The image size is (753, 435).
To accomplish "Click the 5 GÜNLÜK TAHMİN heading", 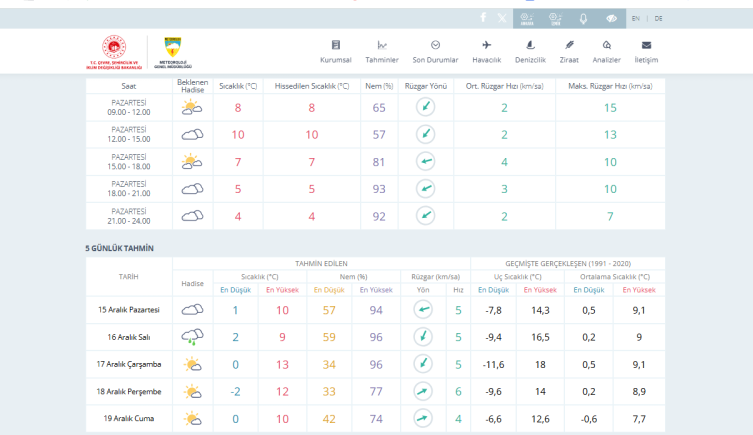I will point(120,248).
